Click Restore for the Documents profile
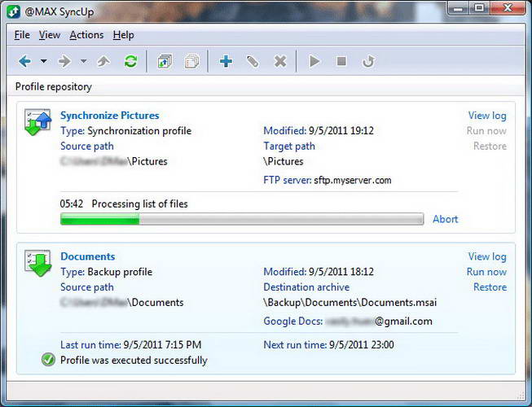532x407 pixels. coord(490,287)
